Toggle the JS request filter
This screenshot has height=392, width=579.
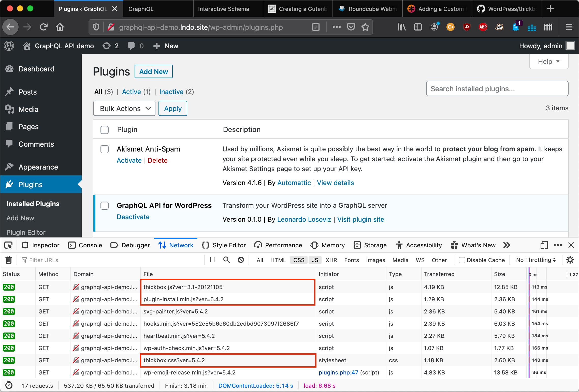315,260
